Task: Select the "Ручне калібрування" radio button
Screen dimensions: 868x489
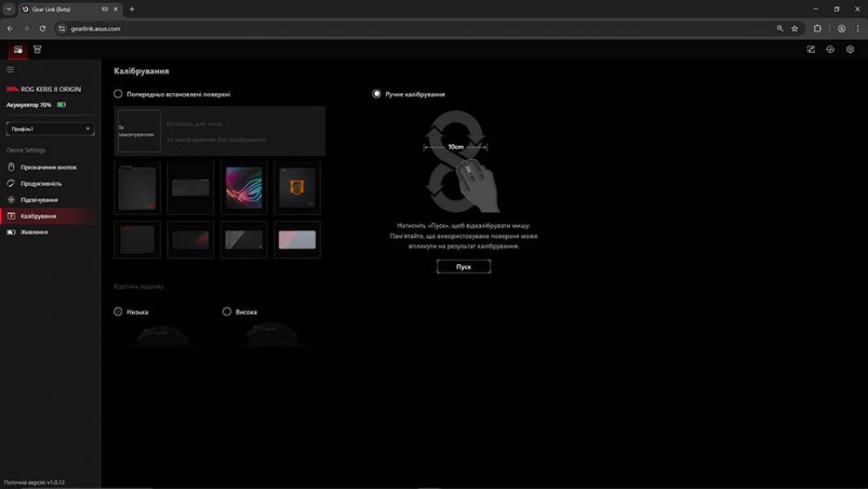Action: (377, 95)
